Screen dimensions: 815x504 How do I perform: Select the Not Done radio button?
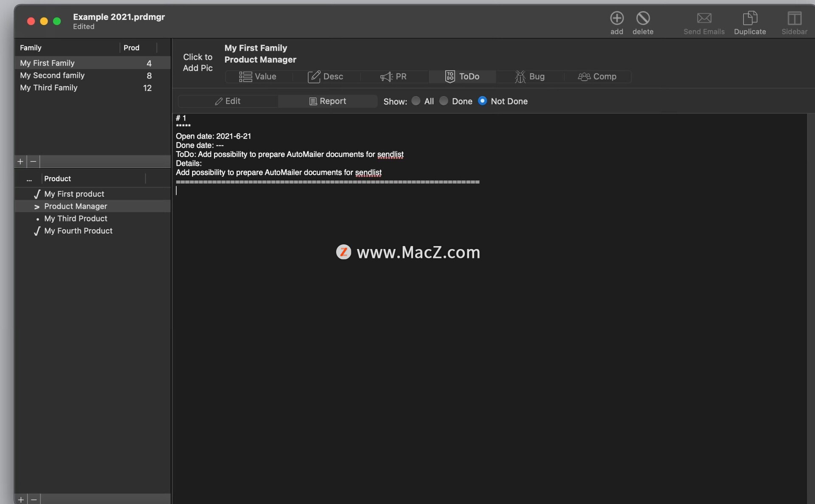pyautogui.click(x=482, y=101)
